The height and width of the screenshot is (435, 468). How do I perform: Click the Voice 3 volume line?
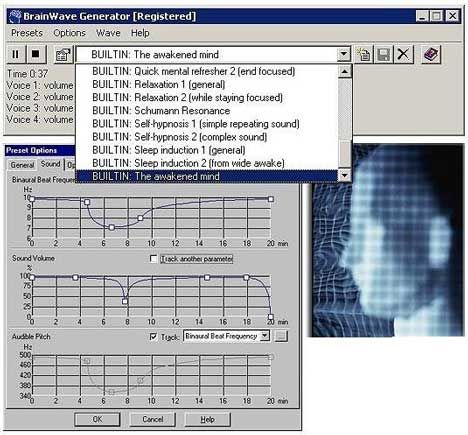[40, 108]
